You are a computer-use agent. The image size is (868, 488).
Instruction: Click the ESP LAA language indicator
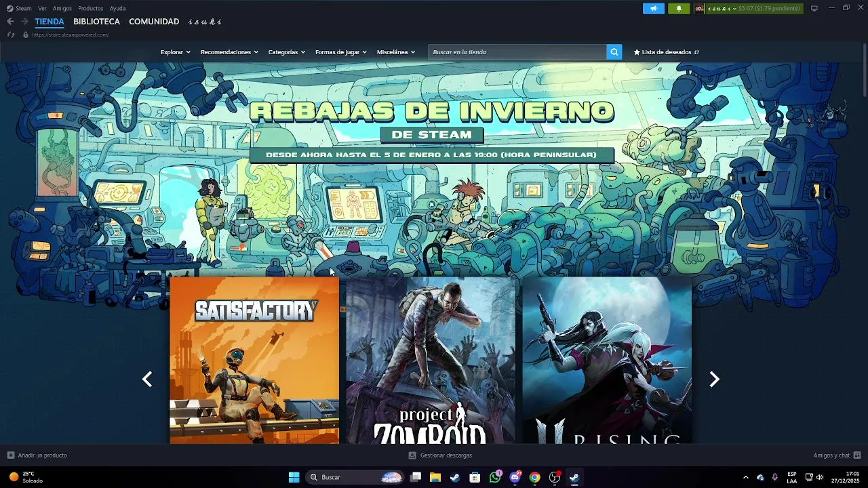(792, 477)
